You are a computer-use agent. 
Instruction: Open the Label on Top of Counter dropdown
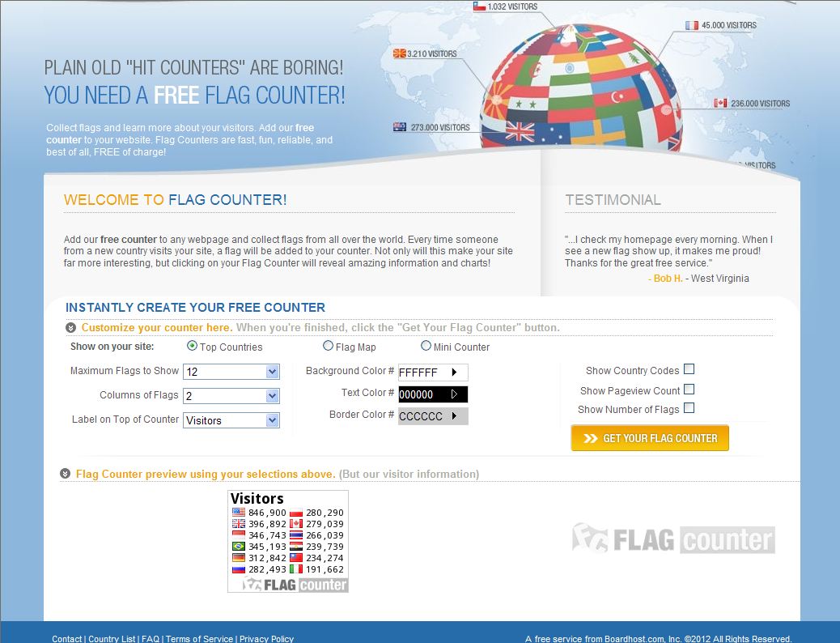231,420
